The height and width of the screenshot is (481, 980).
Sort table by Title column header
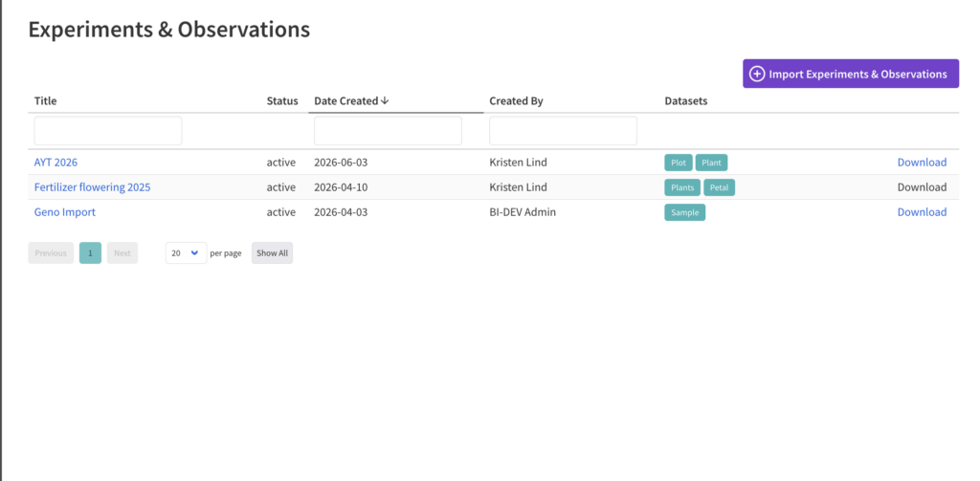pyautogui.click(x=46, y=100)
